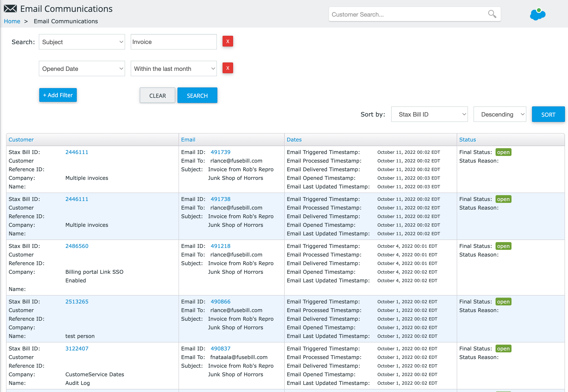Viewport: 568px width, 392px height.
Task: Click the Email column header
Action: [188, 140]
